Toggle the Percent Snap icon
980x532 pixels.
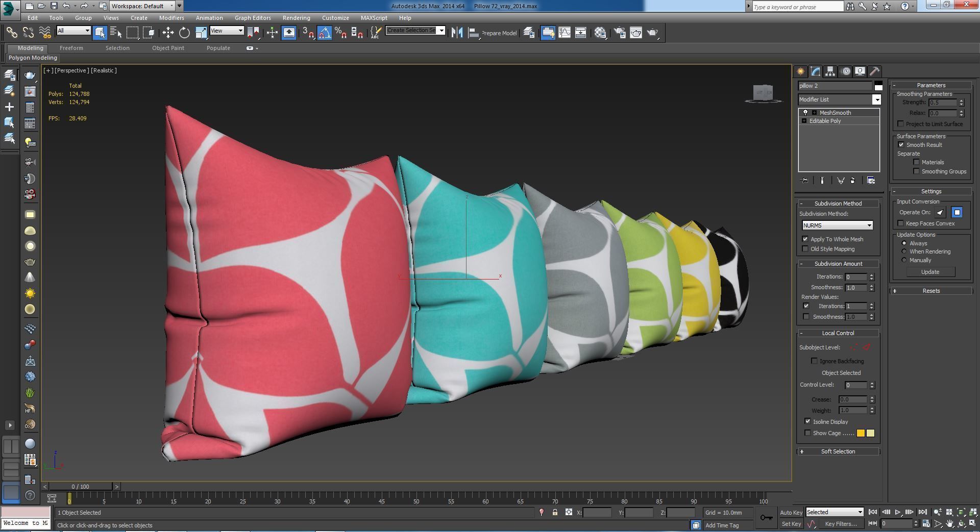(340, 33)
